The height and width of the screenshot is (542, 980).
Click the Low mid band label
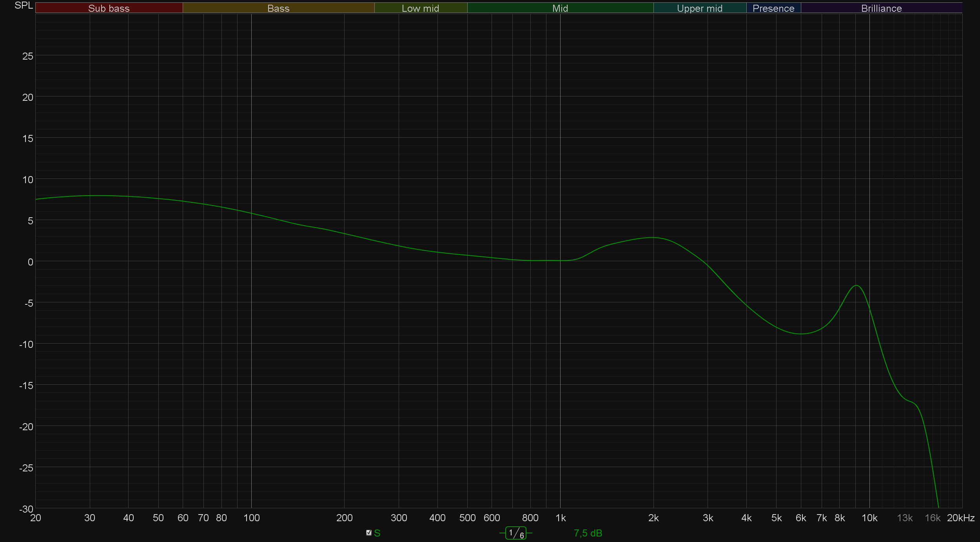pyautogui.click(x=420, y=8)
